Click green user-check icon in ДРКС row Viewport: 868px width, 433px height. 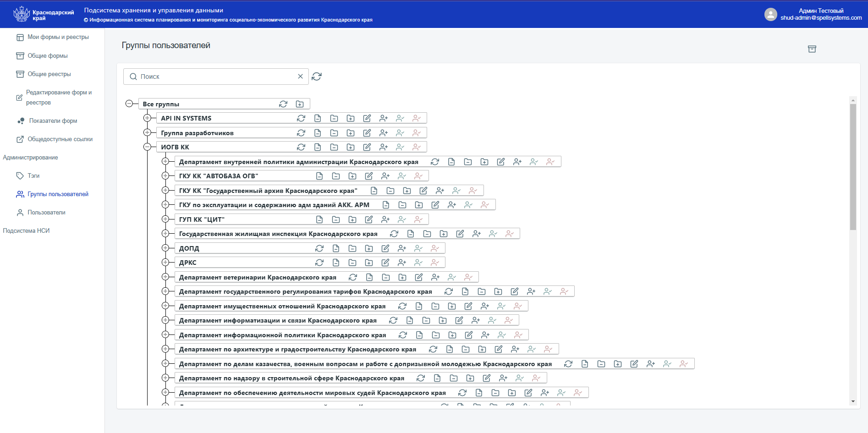[418, 263]
